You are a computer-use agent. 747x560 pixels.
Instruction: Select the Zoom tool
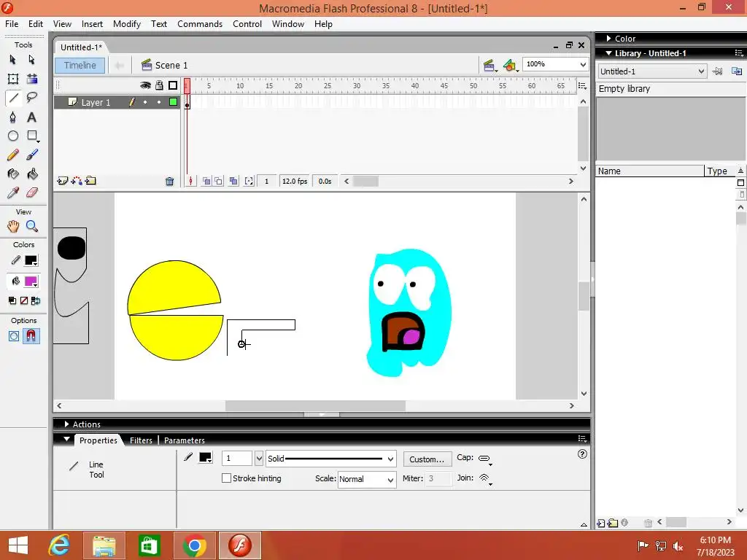pos(31,226)
